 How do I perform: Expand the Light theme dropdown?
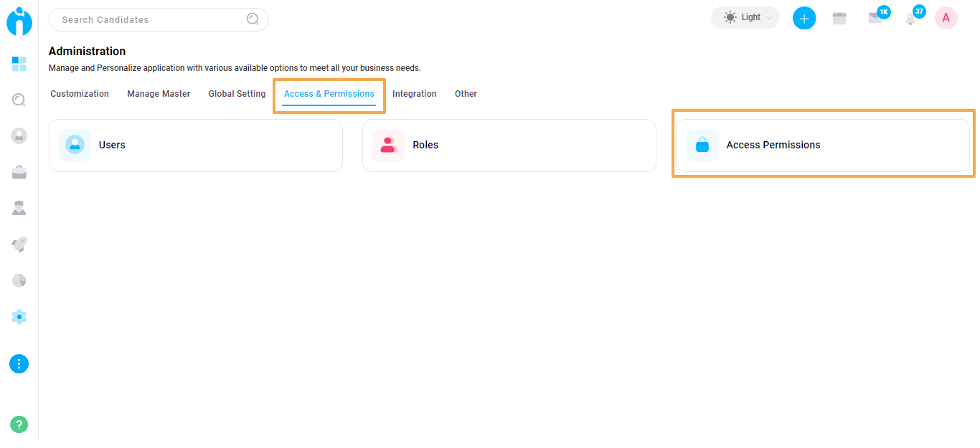click(x=745, y=17)
